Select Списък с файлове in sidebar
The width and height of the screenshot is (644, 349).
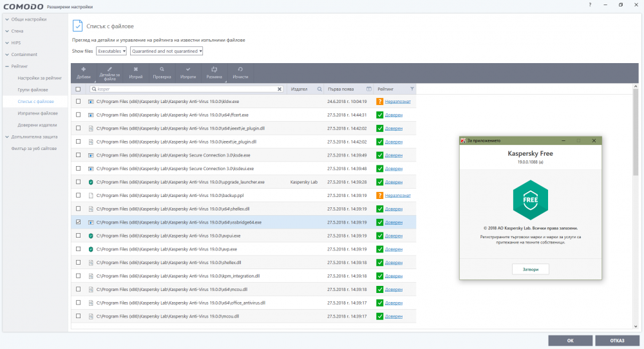[x=35, y=101]
